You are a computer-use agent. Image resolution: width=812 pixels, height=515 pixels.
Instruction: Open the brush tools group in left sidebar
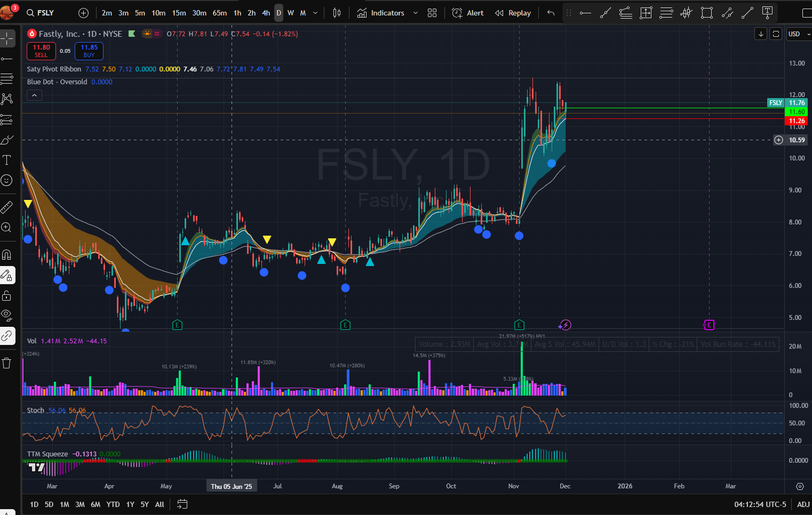7,140
